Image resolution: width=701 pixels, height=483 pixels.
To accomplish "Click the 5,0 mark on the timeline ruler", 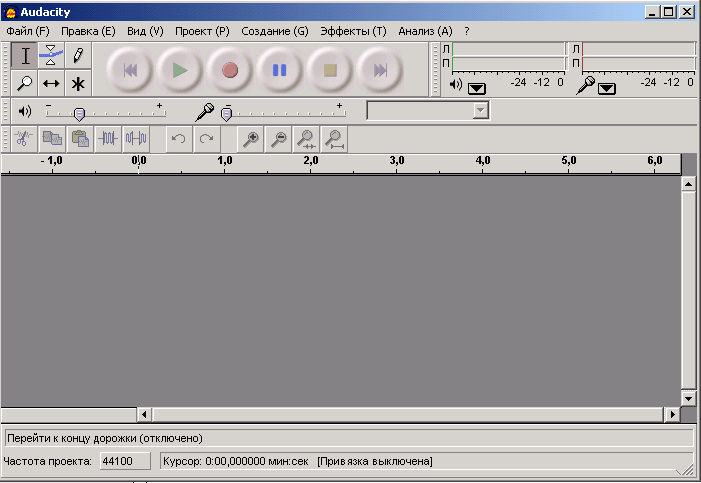I will click(569, 160).
